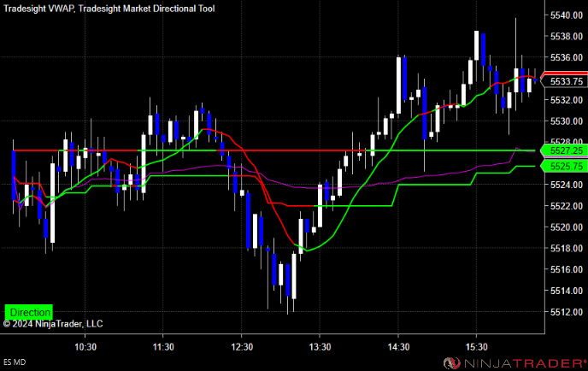The width and height of the screenshot is (588, 371).
Task: Click the 5538.00 price axis label
Action: [567, 37]
